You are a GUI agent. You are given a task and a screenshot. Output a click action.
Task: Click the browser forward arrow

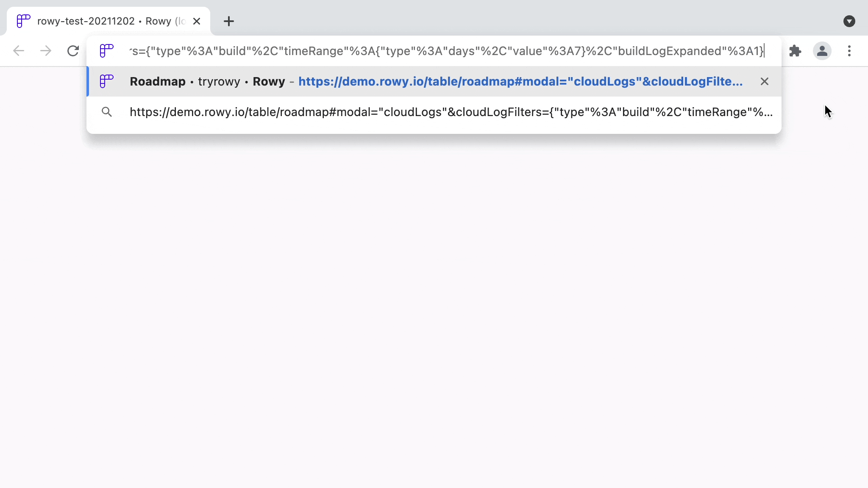[x=46, y=51]
